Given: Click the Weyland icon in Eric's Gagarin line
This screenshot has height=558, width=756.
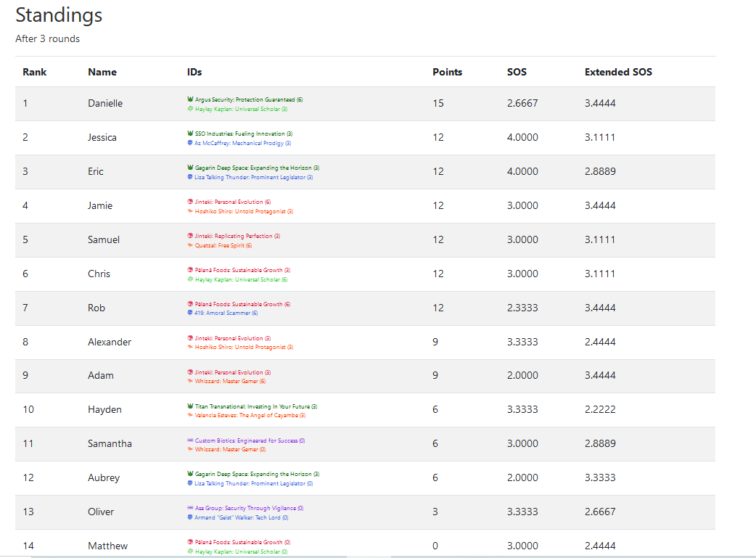Looking at the screenshot, I should click(x=190, y=168).
